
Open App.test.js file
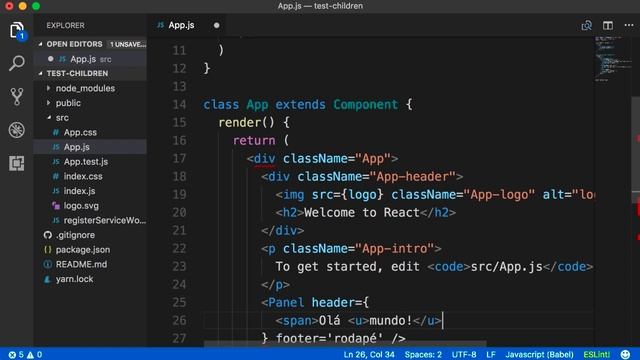(x=86, y=162)
